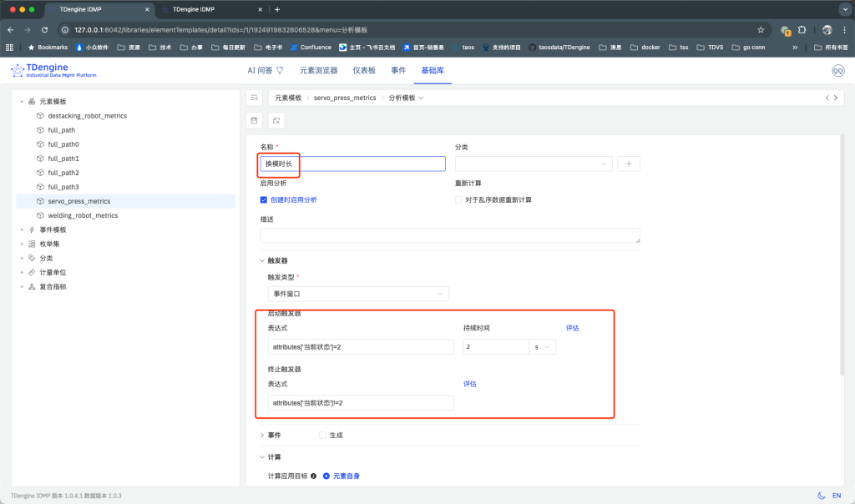The width and height of the screenshot is (855, 504).
Task: Click the 评估 link beside 持续时间
Action: tap(572, 327)
